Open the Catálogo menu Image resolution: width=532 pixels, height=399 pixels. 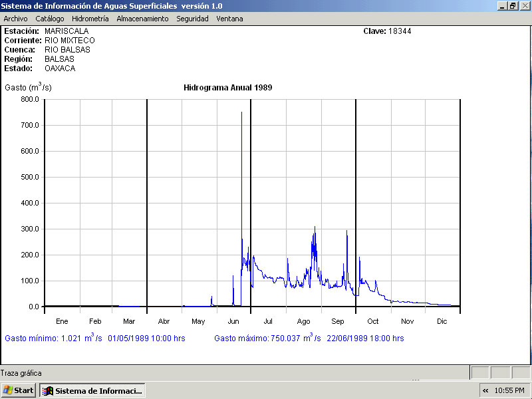point(50,19)
